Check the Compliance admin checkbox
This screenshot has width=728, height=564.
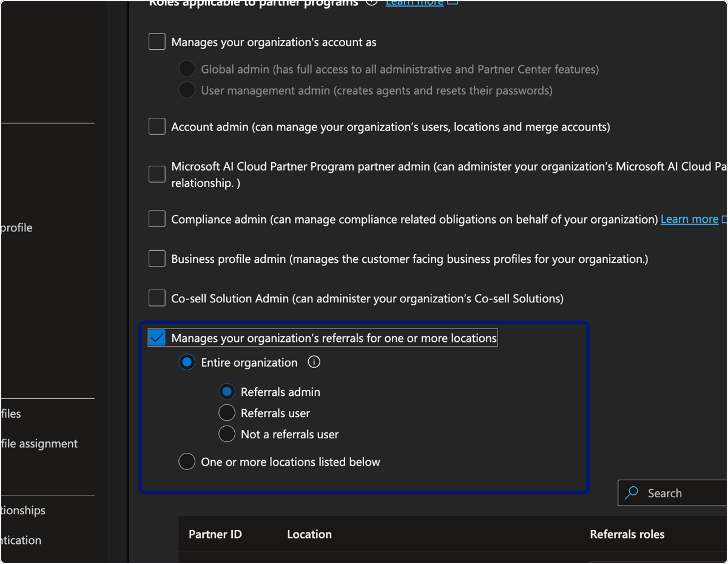[157, 219]
